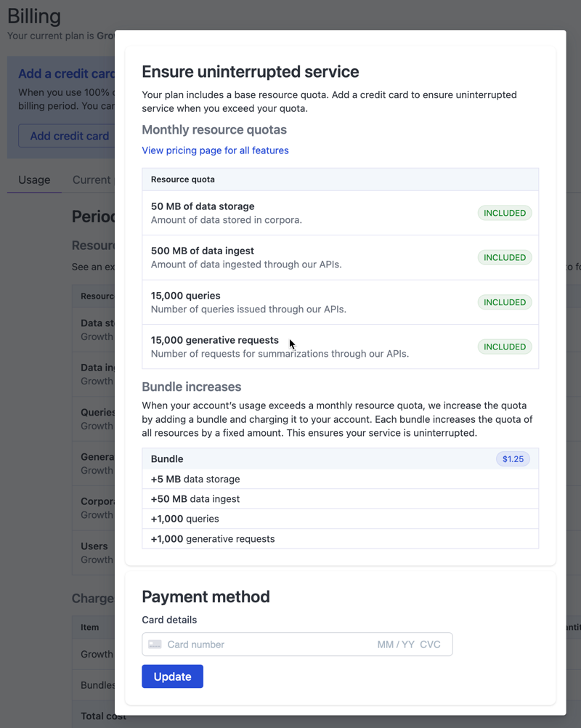
Task: Click the INCLUDED badge next to 15,000 queries
Action: [x=504, y=302]
